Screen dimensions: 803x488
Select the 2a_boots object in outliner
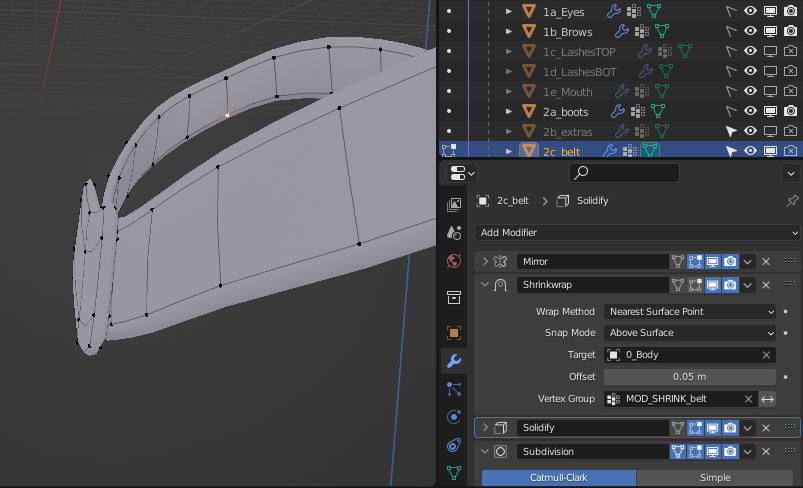pyautogui.click(x=565, y=112)
